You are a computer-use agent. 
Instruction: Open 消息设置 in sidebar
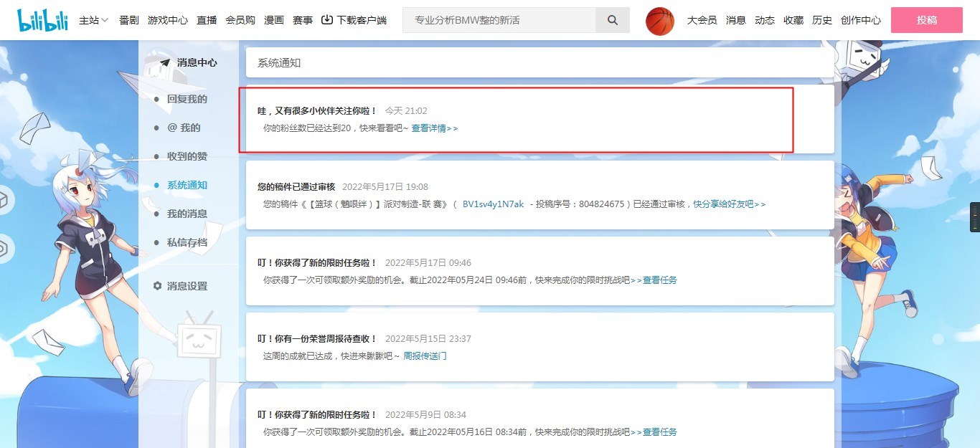click(187, 286)
